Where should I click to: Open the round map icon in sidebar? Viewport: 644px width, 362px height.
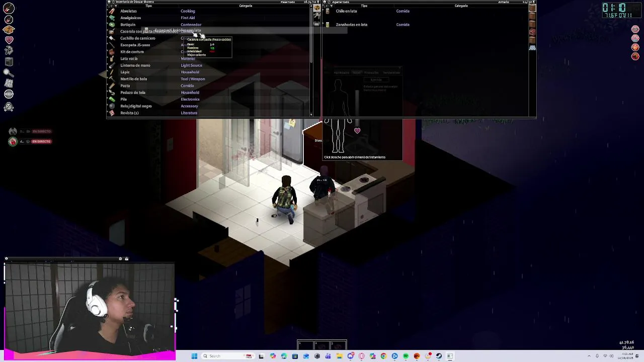9,94
